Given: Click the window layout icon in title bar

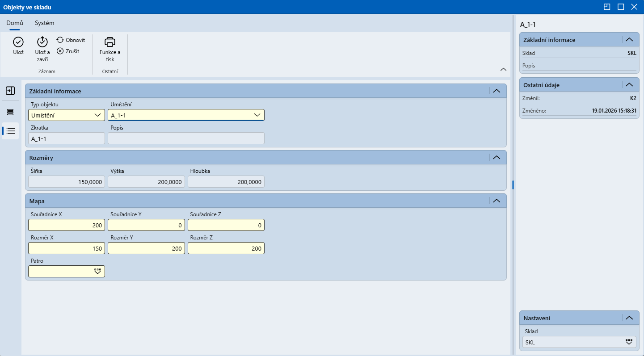Looking at the screenshot, I should coord(606,7).
